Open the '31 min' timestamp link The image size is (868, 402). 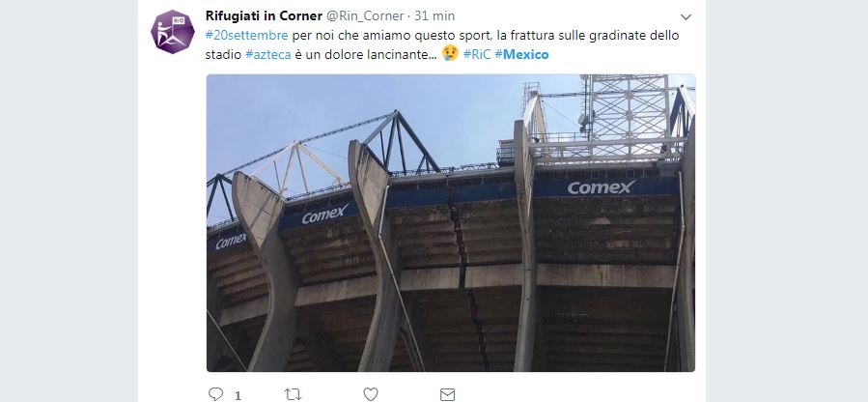(435, 16)
